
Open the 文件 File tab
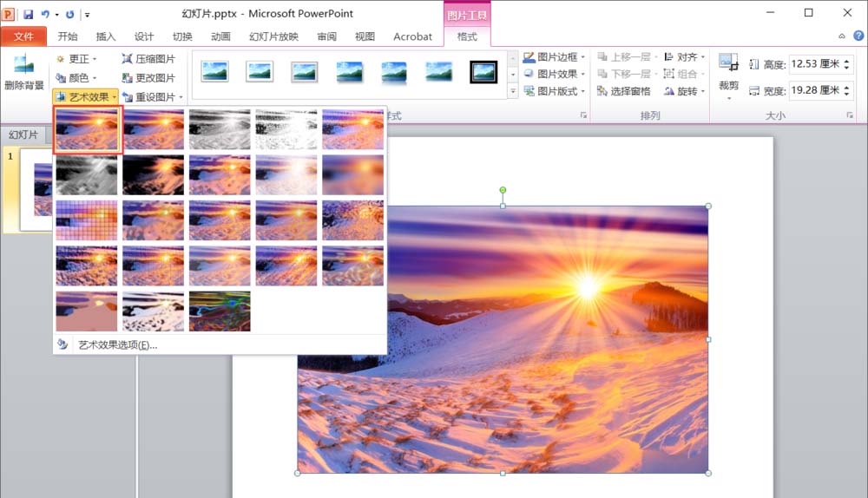pos(23,36)
